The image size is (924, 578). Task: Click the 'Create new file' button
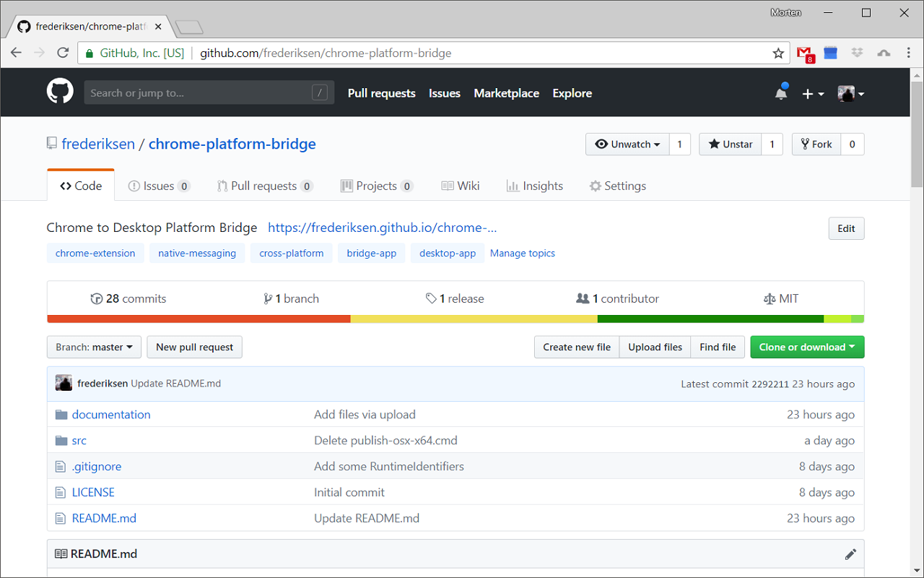click(576, 347)
